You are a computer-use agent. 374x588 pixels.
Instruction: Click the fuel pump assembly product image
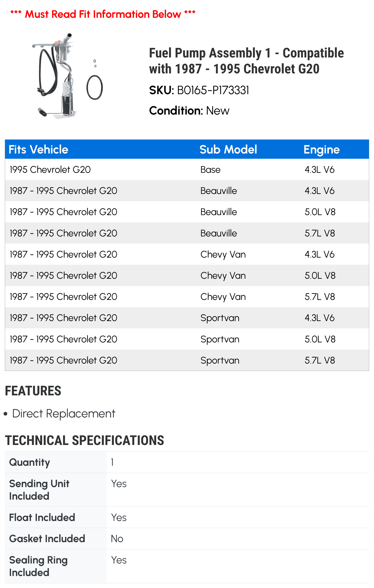pos(67,76)
